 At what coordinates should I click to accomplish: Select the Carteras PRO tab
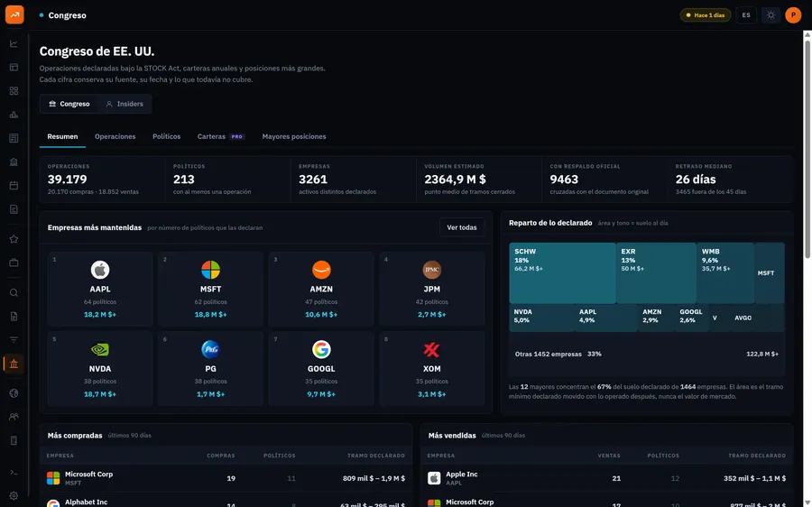221,137
